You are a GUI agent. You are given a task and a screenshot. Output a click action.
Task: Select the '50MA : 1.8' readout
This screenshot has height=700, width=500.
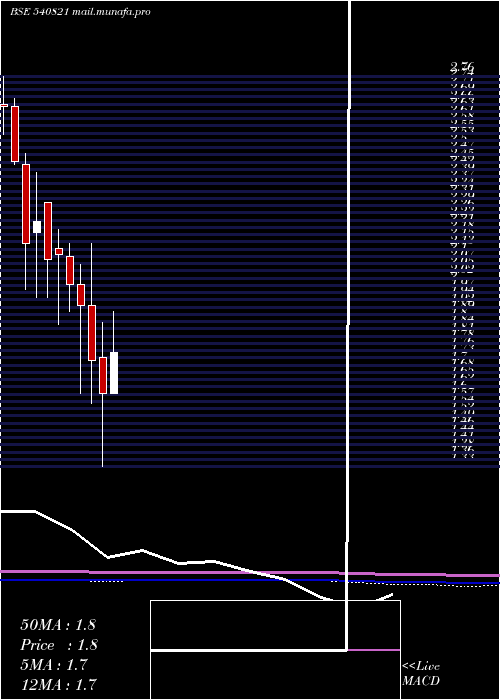pyautogui.click(x=58, y=625)
